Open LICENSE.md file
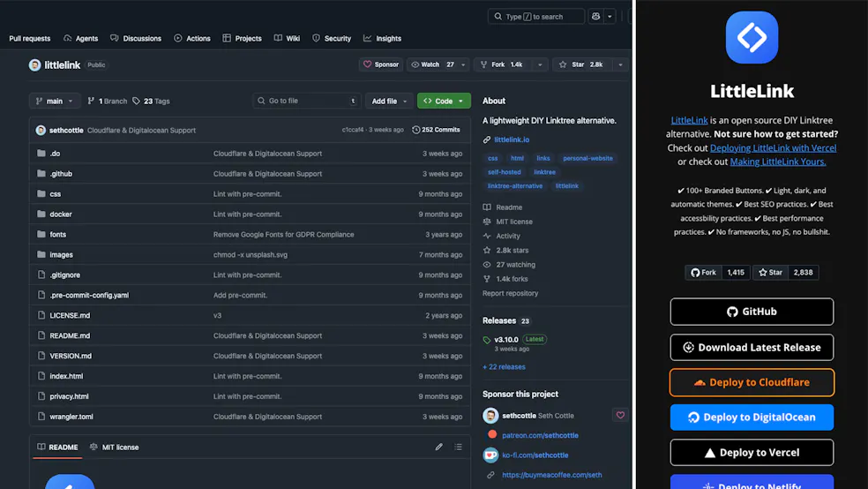This screenshot has width=868, height=489. point(70,315)
